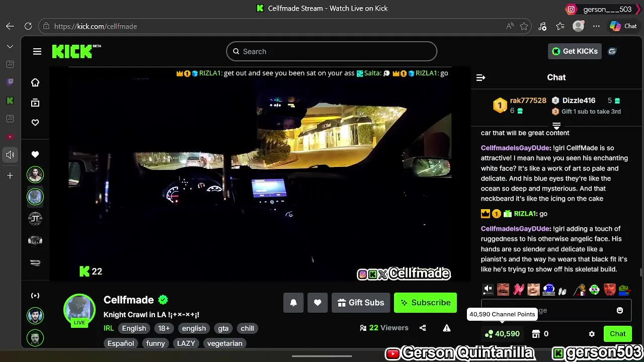This screenshot has width=644, height=362.
Task: Open RIZLA1 username in chat panel
Action: 525,214
